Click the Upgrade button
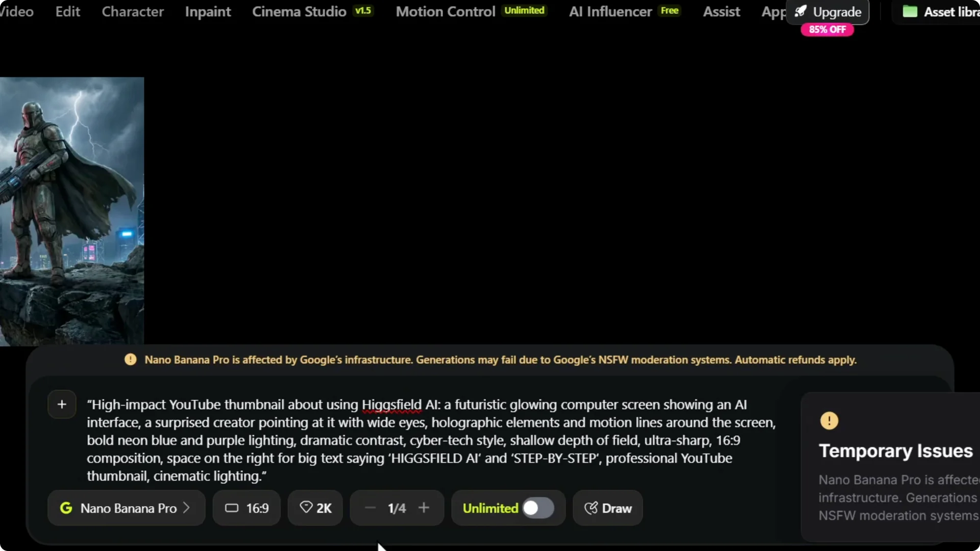The width and height of the screenshot is (980, 551). pyautogui.click(x=828, y=11)
